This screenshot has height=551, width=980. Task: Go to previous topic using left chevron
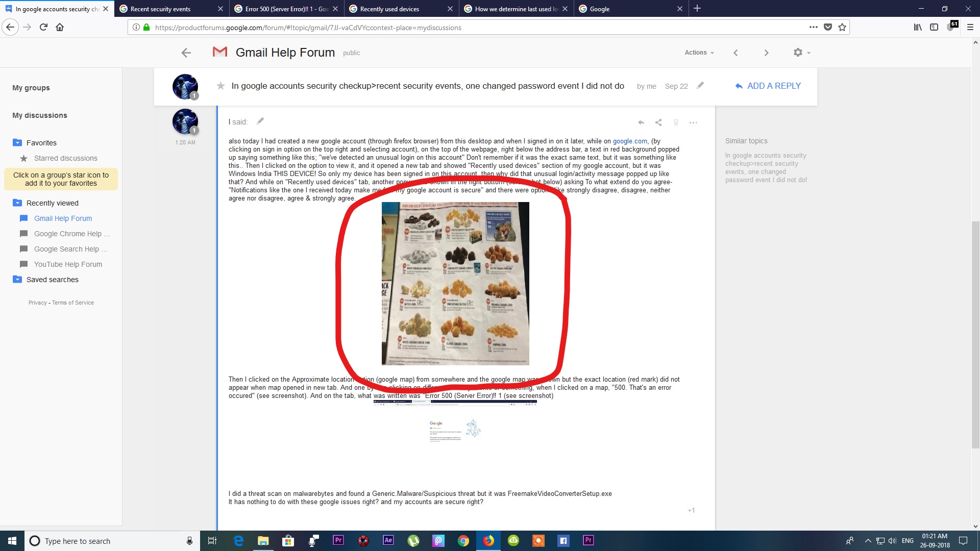(x=736, y=53)
